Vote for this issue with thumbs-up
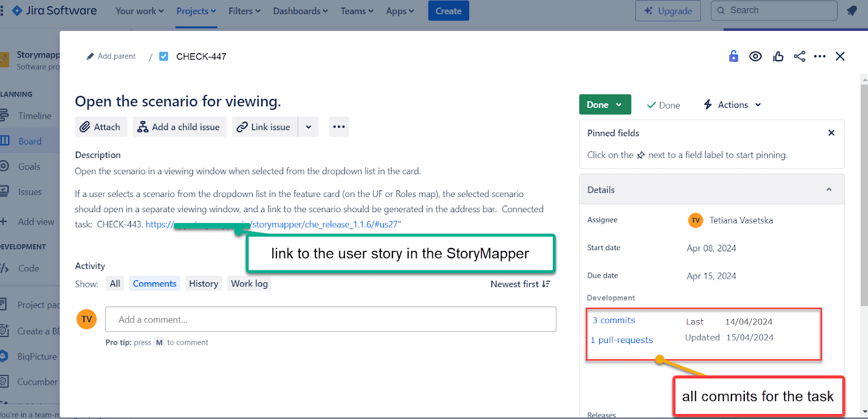 tap(778, 56)
